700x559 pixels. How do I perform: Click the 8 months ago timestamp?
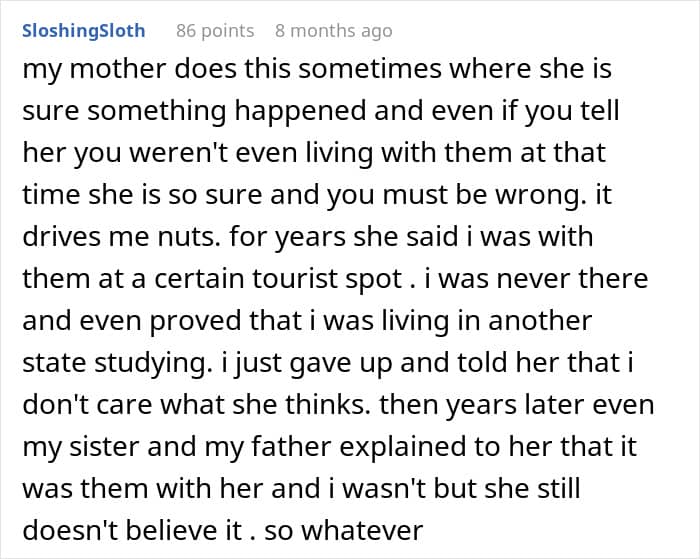coord(334,30)
